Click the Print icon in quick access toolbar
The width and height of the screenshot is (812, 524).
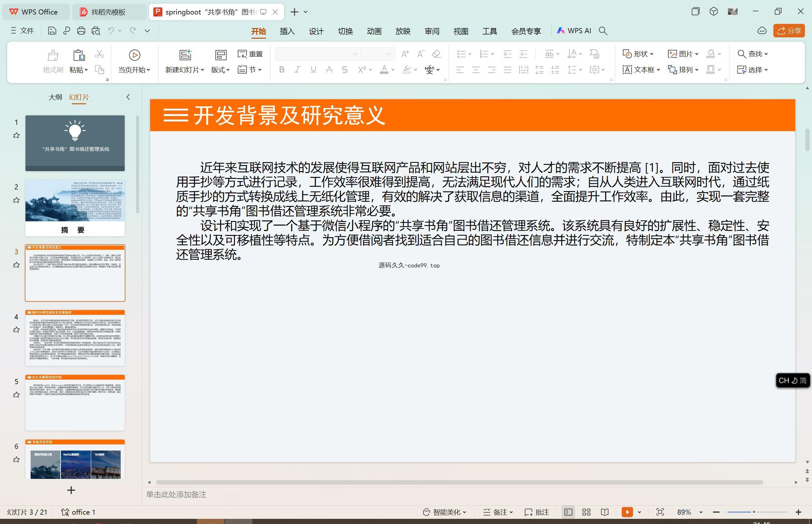pyautogui.click(x=81, y=31)
